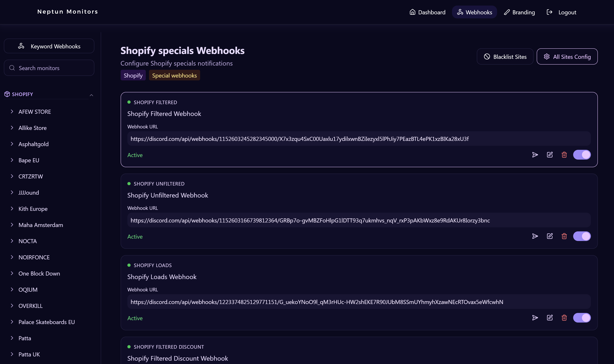Edit the Shopify Filtered Webhook
614x364 pixels.
point(550,155)
